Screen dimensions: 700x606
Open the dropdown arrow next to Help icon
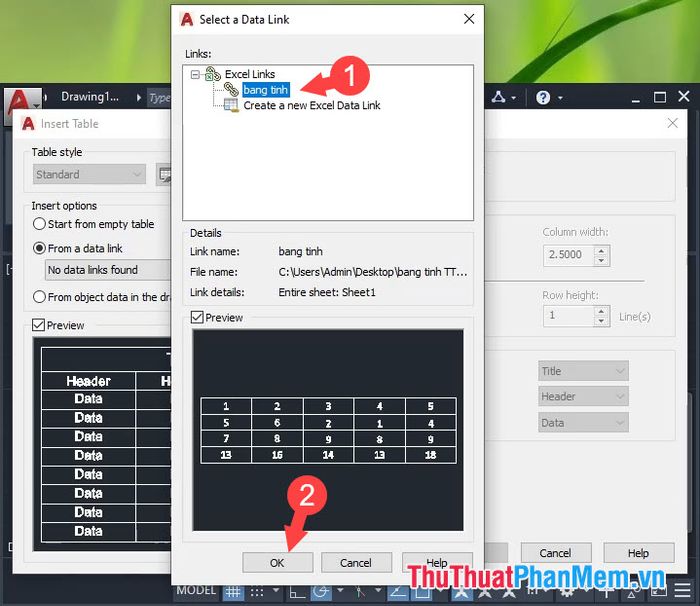click(560, 97)
